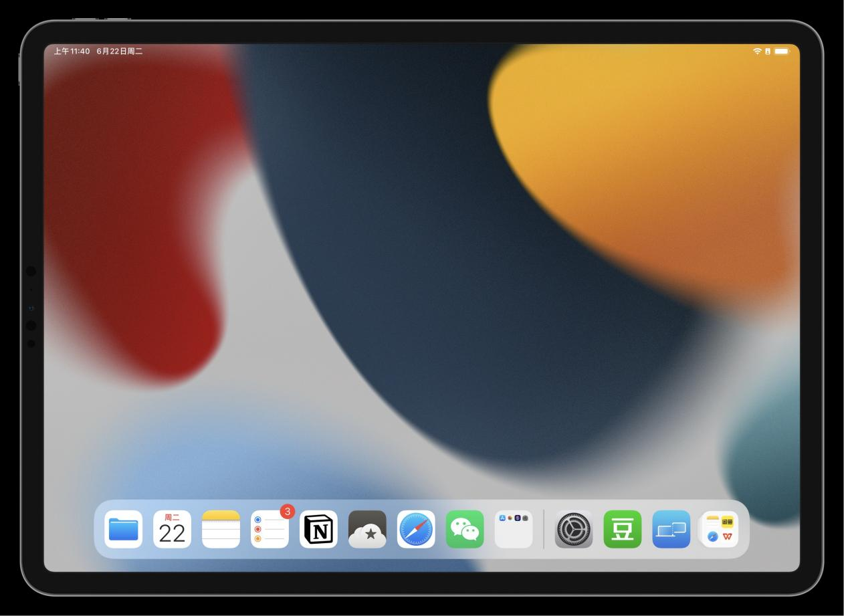Viewport: 844px width, 616px height.
Task: Tap the 6月22日周二 date in status bar
Action: point(119,52)
